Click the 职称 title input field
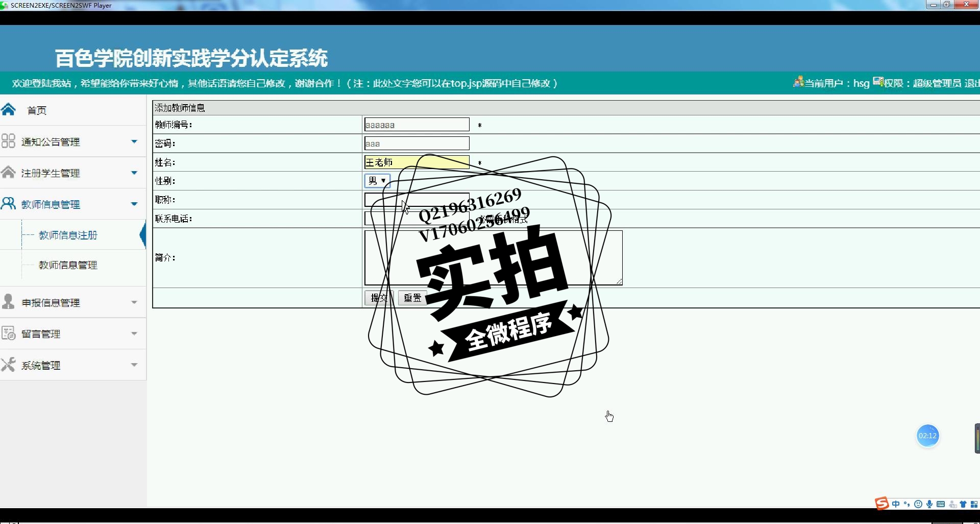Screen dimensions: 980x524 (417, 200)
